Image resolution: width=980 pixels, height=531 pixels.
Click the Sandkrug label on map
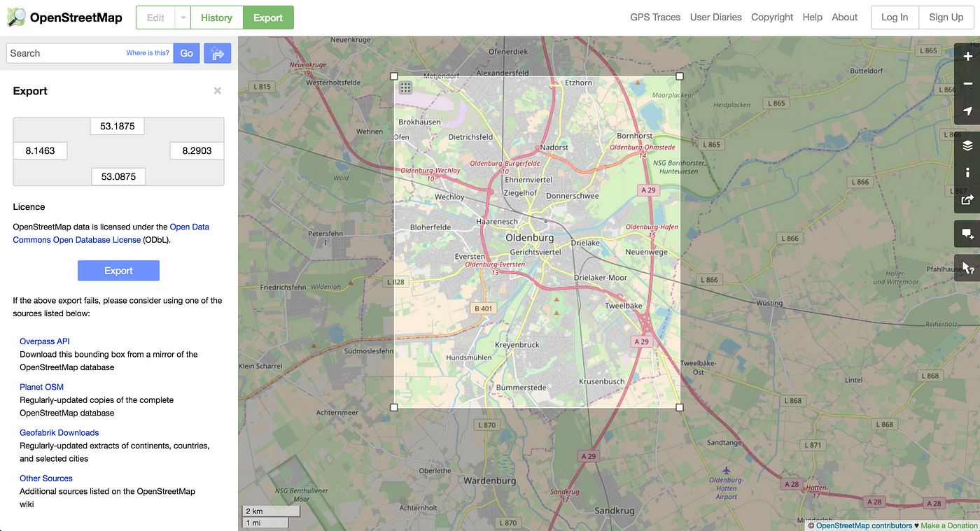[614, 511]
